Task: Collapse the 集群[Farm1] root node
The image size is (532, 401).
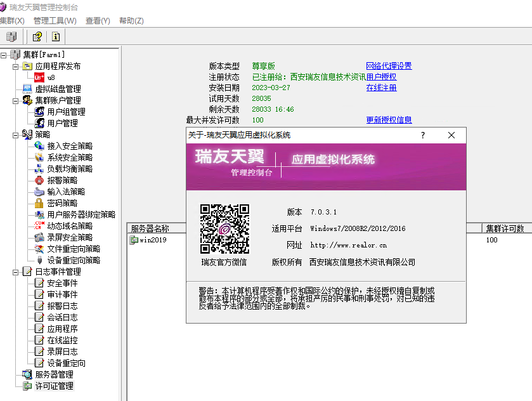Action: pyautogui.click(x=3, y=55)
